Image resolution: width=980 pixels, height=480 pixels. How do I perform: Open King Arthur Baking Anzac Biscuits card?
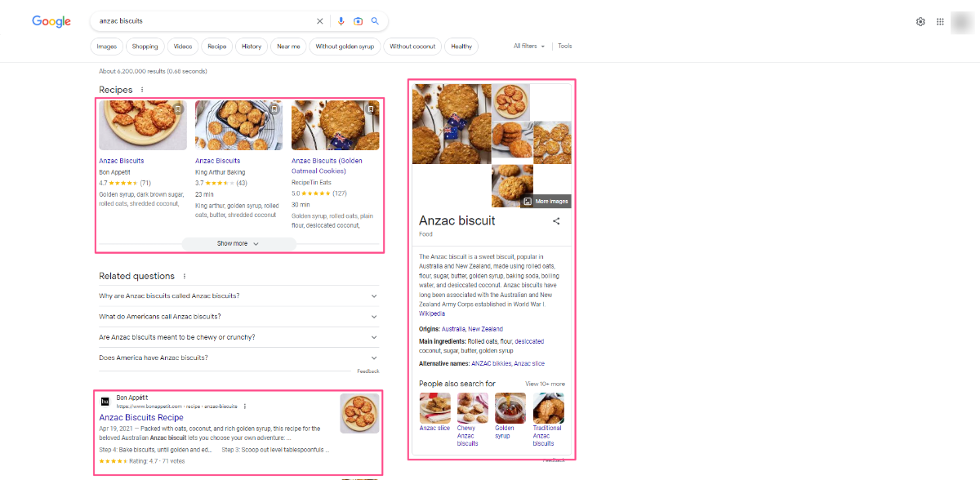pos(217,161)
